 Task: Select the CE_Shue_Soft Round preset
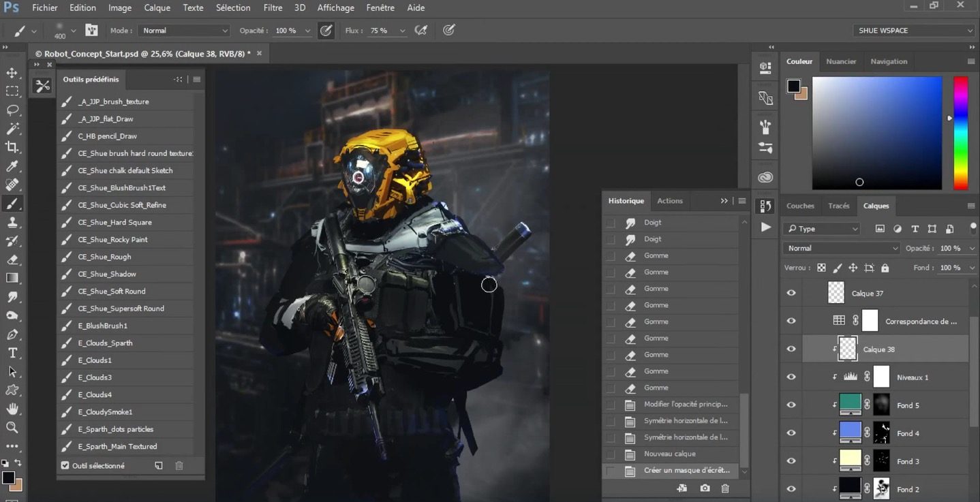[125, 292]
